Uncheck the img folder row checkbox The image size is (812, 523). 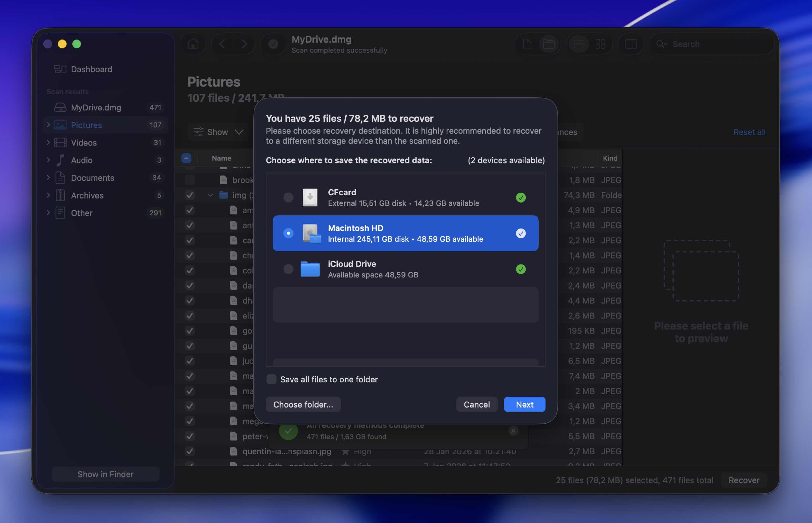[x=190, y=195]
